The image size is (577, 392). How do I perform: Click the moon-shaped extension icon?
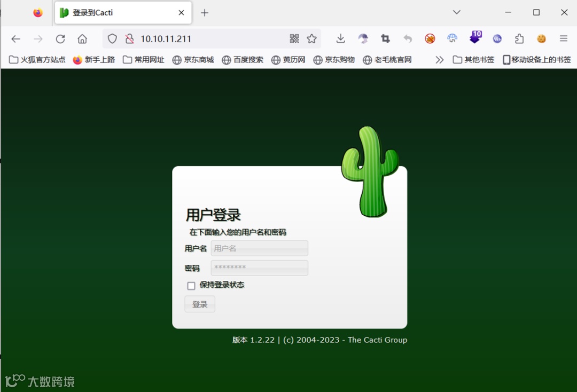tap(363, 38)
